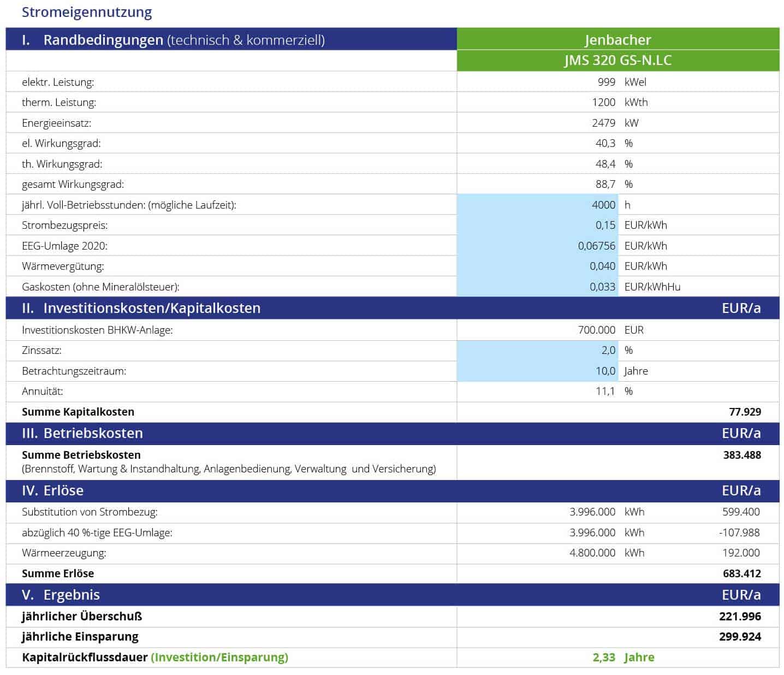This screenshot has width=784, height=675.
Task: Click the 'Investitionskosten BHKW-Anlage:' label
Action: coord(97,330)
